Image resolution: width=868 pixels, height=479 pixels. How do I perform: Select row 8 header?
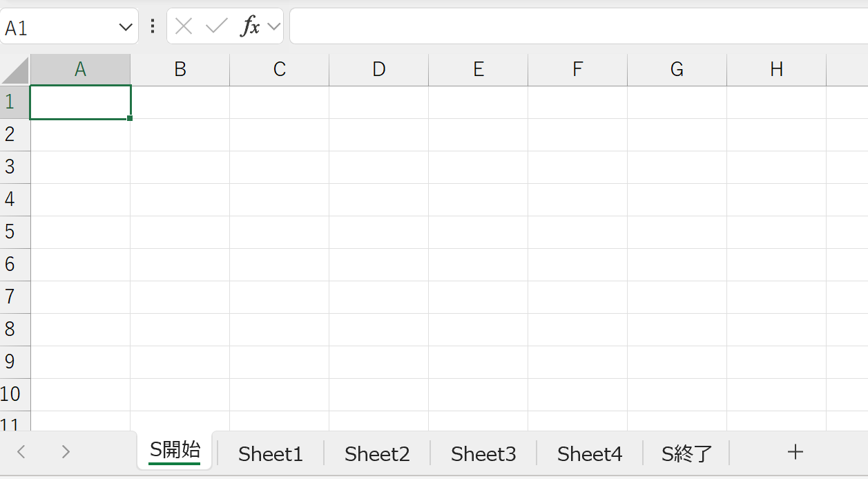[15, 330]
